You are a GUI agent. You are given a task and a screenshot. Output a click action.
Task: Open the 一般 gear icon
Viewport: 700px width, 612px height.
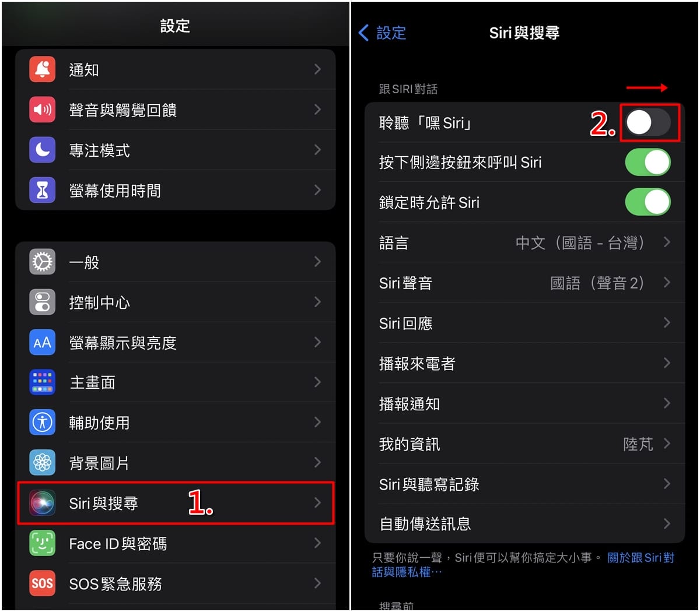(42, 262)
